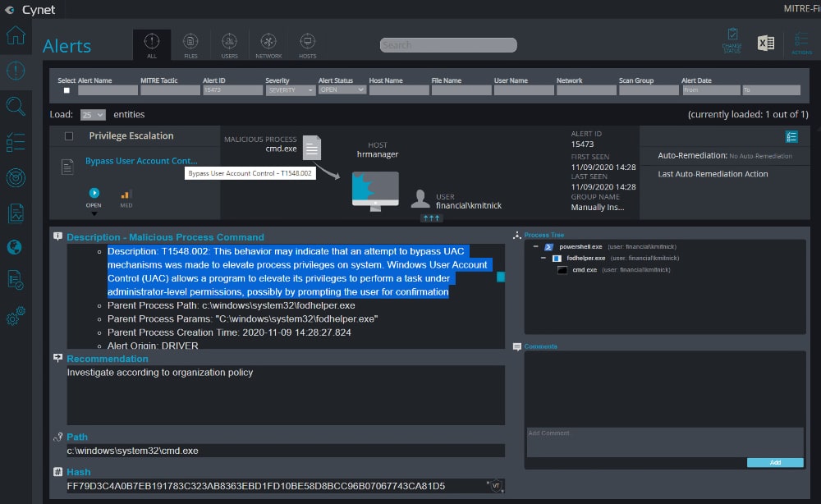Open the Severity filter dropdown
The width and height of the screenshot is (821, 504).
pyautogui.click(x=290, y=90)
